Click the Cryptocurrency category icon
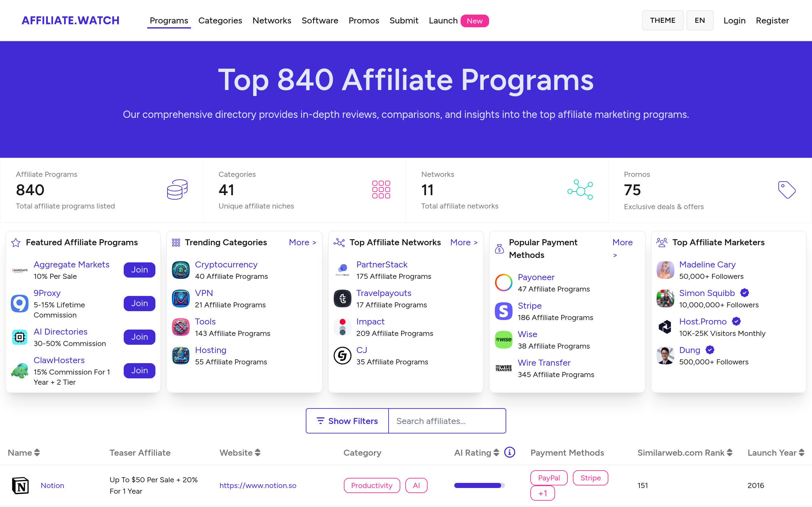812x507 pixels. click(180, 270)
